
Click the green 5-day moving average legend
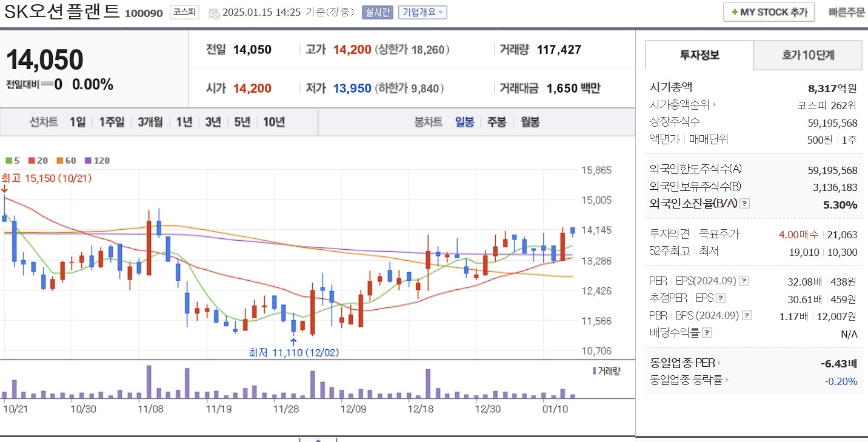(x=12, y=161)
